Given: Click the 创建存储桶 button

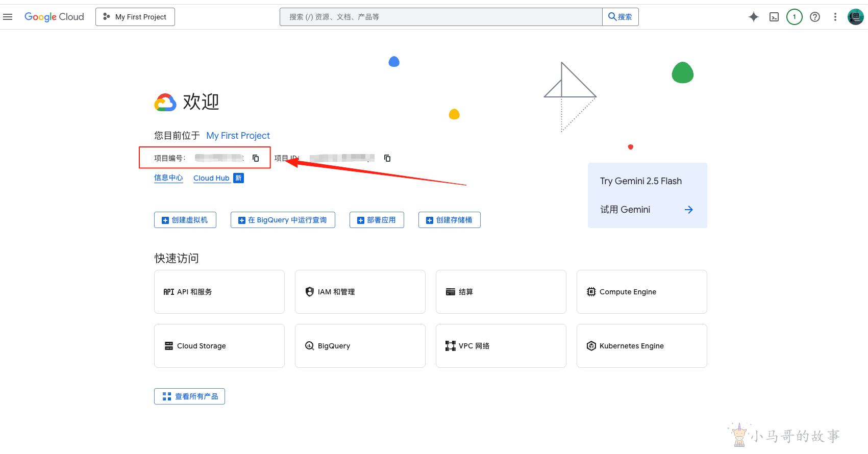Looking at the screenshot, I should click(450, 220).
